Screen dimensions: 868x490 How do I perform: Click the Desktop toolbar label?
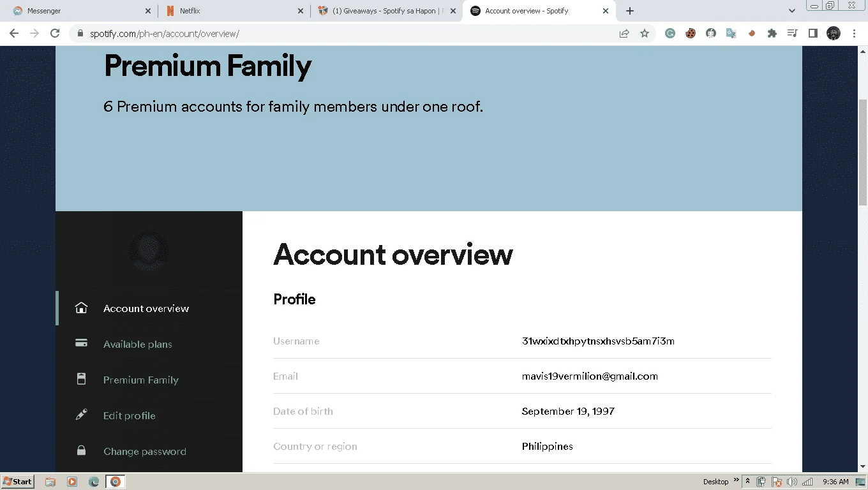tap(715, 482)
